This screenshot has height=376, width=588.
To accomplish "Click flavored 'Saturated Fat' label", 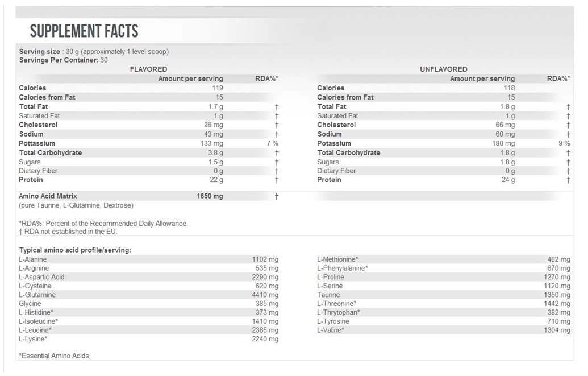I will tap(39, 116).
